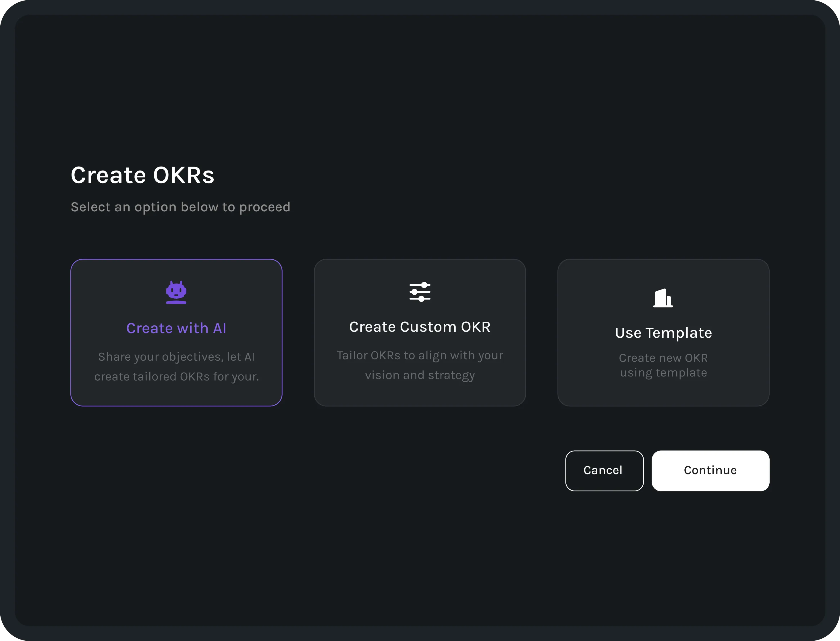
Task: Click the 'create tailored OKRs for your' line
Action: click(176, 377)
